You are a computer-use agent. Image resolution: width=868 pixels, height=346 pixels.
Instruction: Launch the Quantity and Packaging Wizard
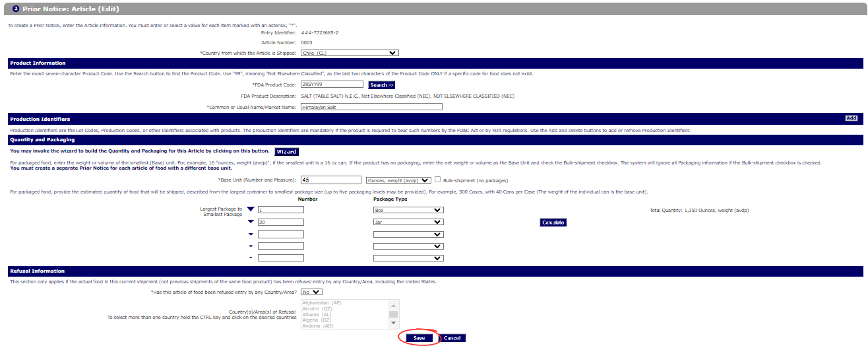tap(286, 152)
